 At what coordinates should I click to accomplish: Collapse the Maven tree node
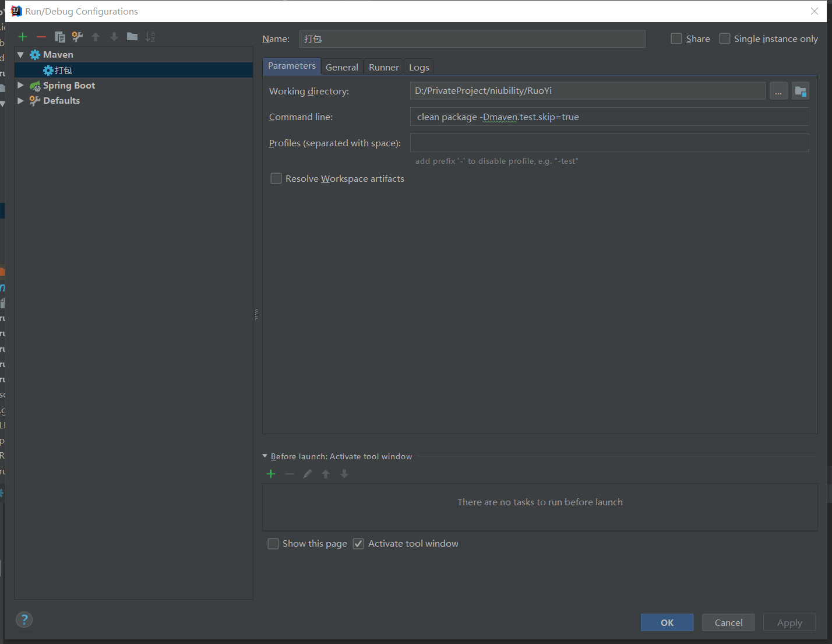pos(21,55)
